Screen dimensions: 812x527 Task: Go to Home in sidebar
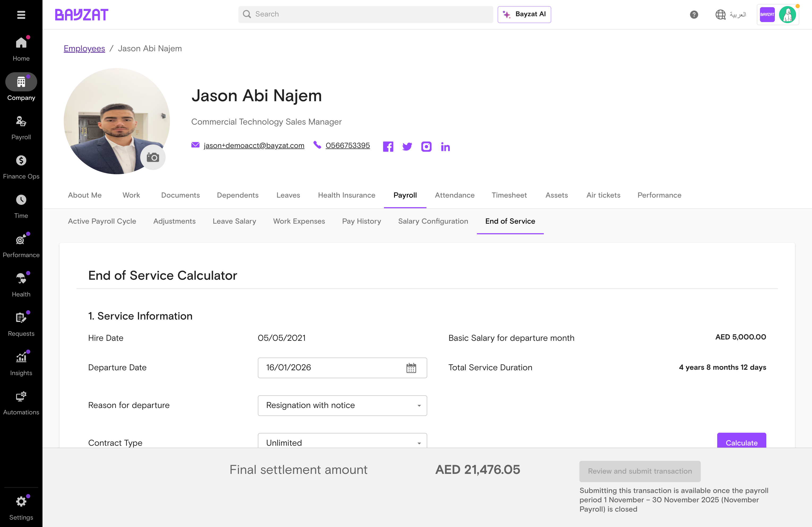[x=21, y=49]
